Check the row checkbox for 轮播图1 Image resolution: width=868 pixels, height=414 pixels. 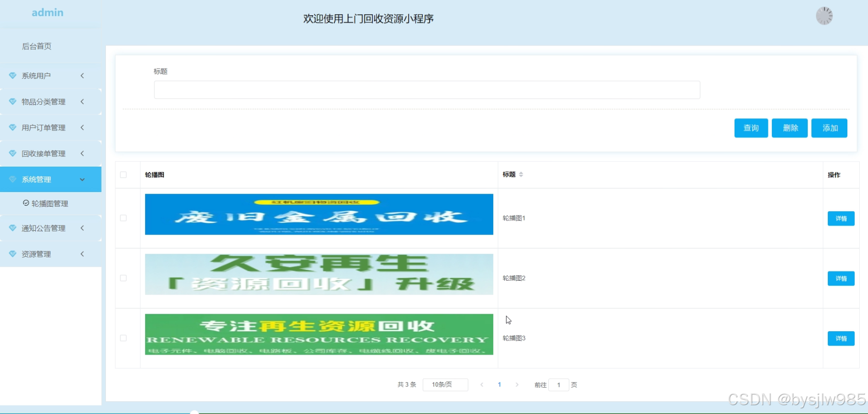click(124, 218)
